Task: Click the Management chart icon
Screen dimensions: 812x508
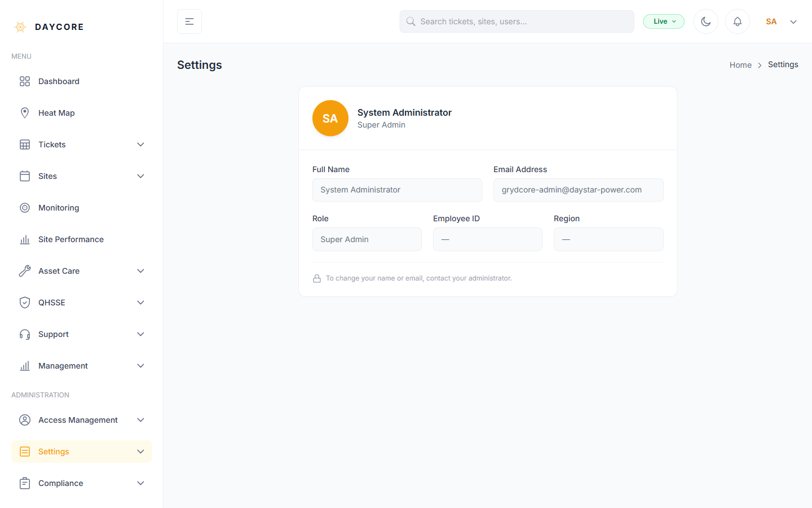Action: pyautogui.click(x=25, y=366)
